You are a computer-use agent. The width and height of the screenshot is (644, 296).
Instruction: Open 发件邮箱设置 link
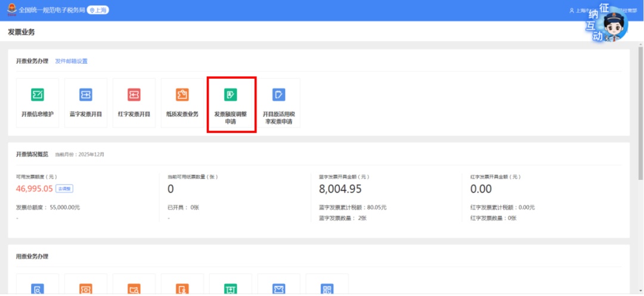pos(71,61)
